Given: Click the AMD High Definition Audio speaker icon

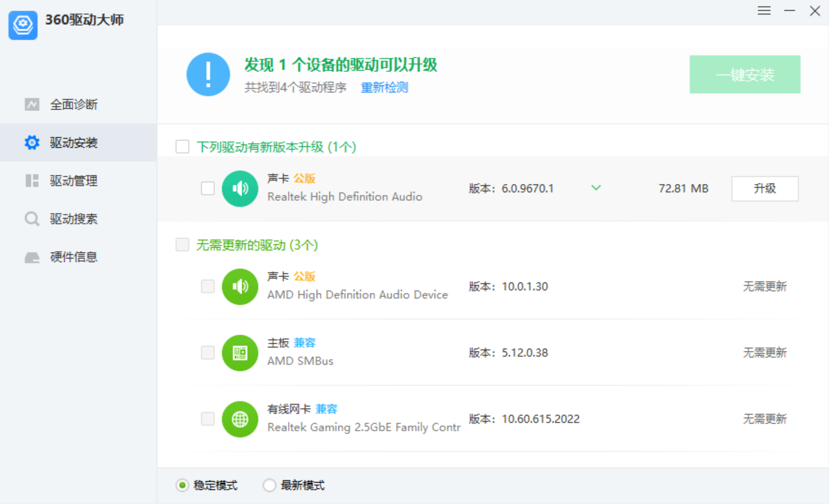Looking at the screenshot, I should pyautogui.click(x=240, y=287).
